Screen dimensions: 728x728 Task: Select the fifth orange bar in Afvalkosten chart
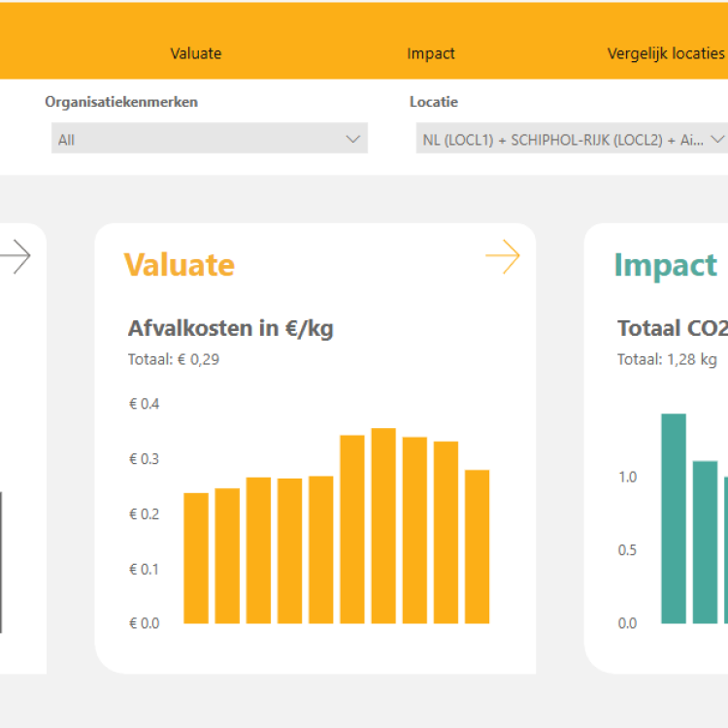click(x=321, y=549)
